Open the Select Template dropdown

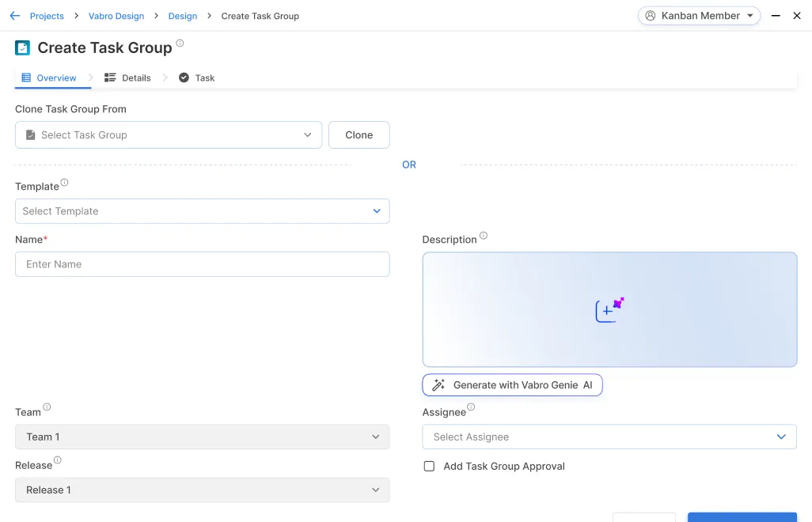[202, 211]
